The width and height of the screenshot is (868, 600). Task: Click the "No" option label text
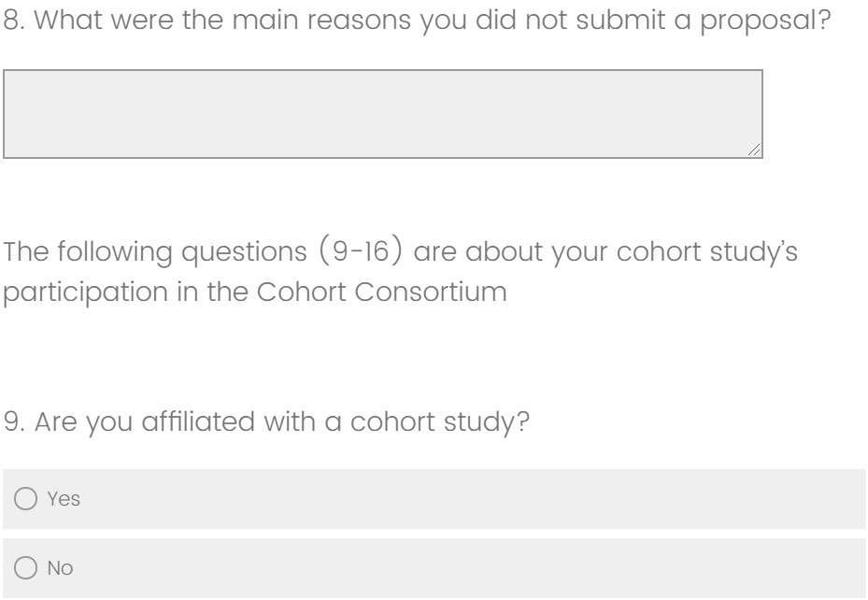click(x=60, y=568)
